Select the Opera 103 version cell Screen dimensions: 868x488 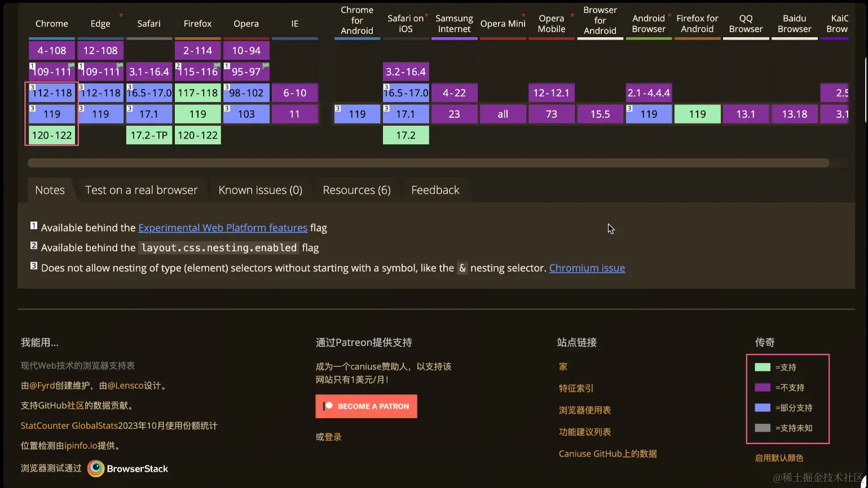click(246, 114)
